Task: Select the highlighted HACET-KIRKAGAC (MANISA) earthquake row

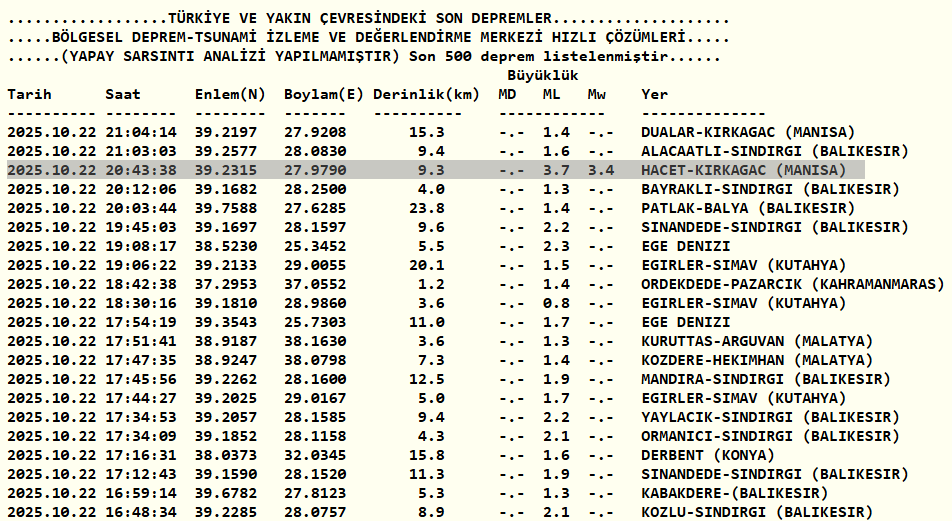Action: (x=435, y=170)
